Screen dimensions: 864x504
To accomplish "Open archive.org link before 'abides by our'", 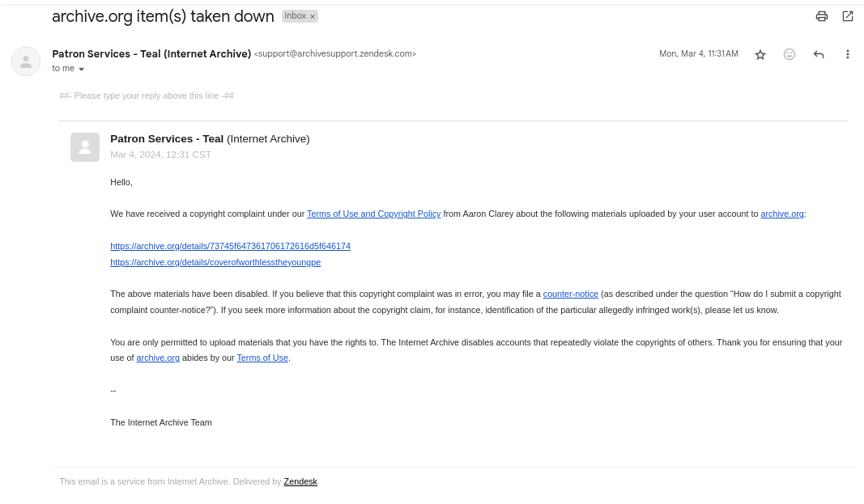I will pyautogui.click(x=158, y=358).
